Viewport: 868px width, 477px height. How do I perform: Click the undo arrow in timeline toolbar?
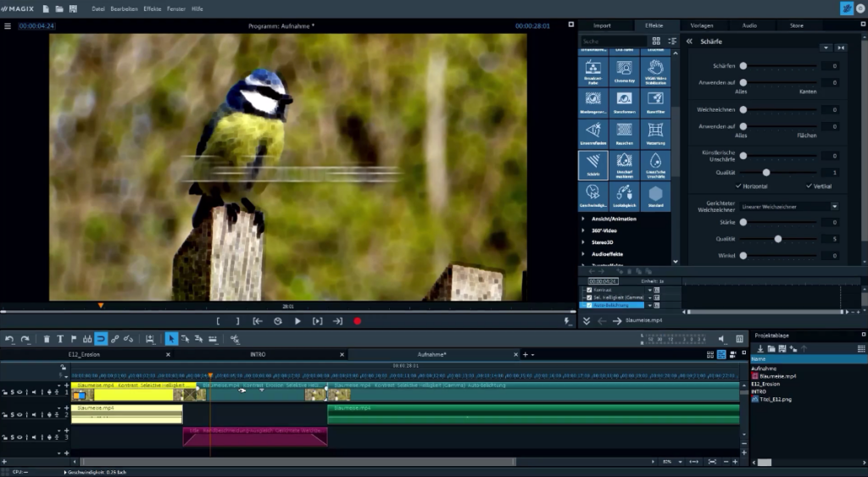tap(9, 339)
